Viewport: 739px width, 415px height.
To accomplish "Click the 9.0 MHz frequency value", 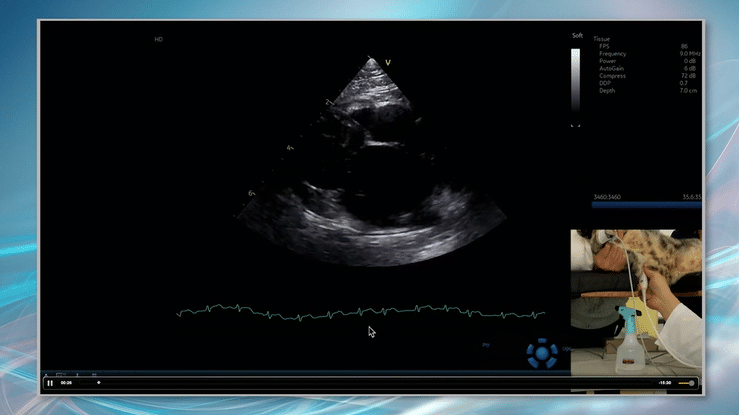I will click(690, 54).
